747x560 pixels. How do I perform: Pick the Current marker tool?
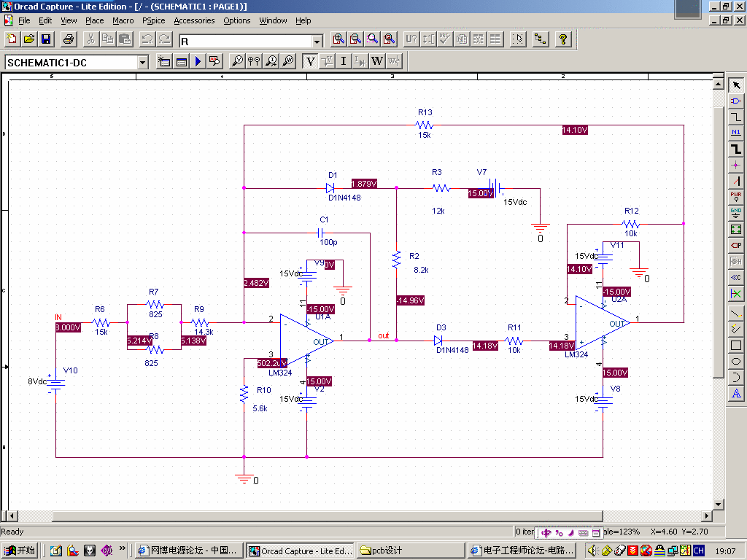[271, 61]
